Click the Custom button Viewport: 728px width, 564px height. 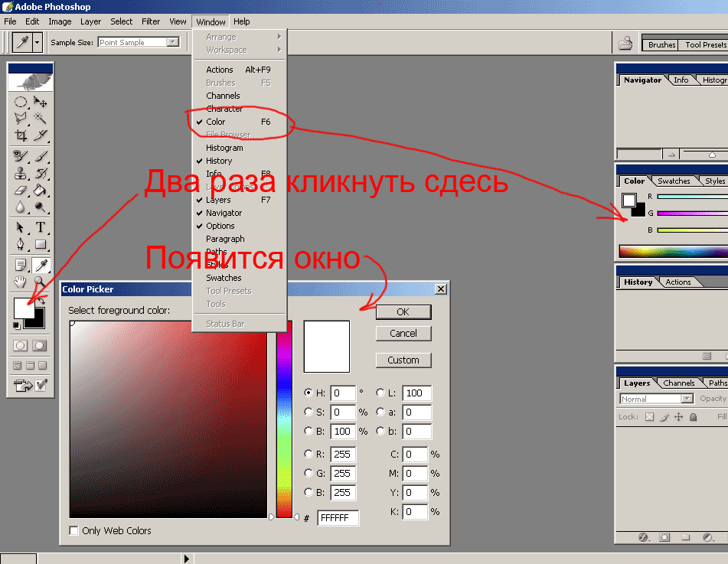coord(403,360)
